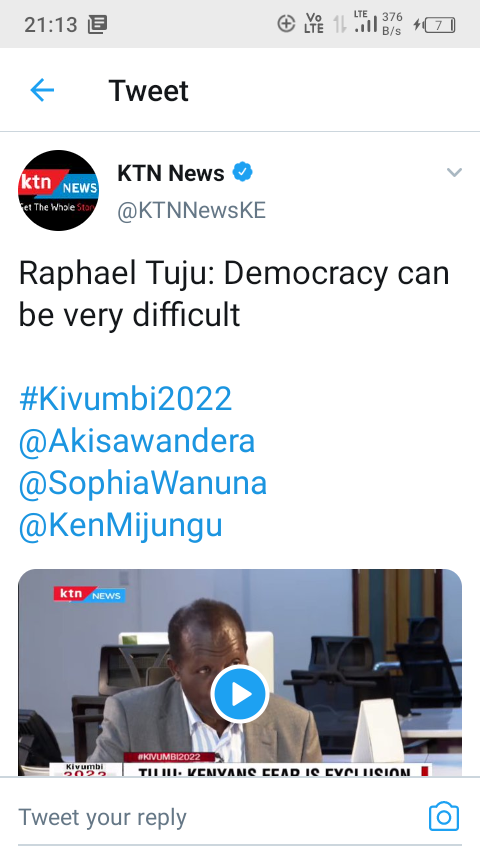Attach a photo with camera icon
Screen dimensions: 480x854
pyautogui.click(x=444, y=816)
